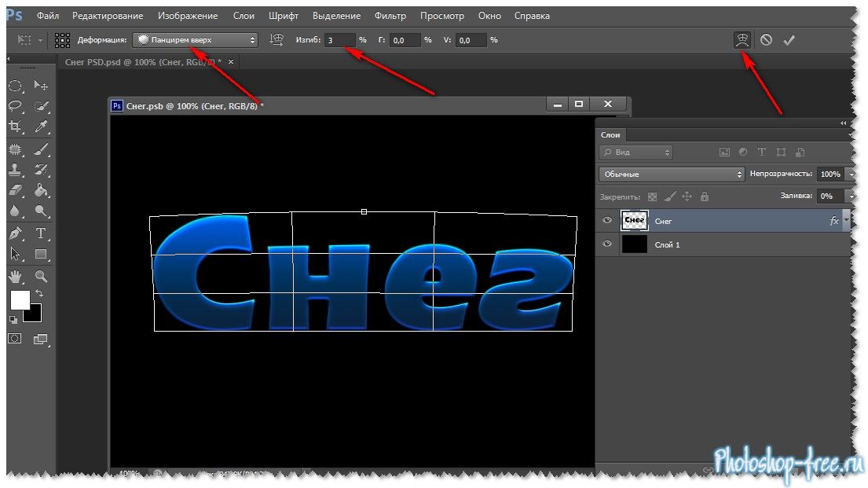Select the Clone Stamp tool
868x488 pixels.
click(x=15, y=169)
